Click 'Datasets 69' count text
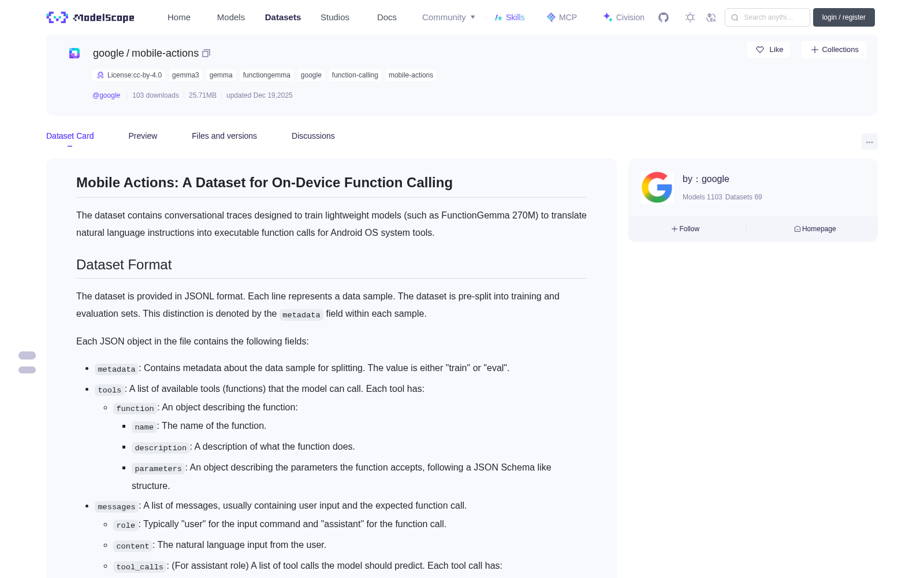This screenshot has height=578, width=924. pos(743,197)
